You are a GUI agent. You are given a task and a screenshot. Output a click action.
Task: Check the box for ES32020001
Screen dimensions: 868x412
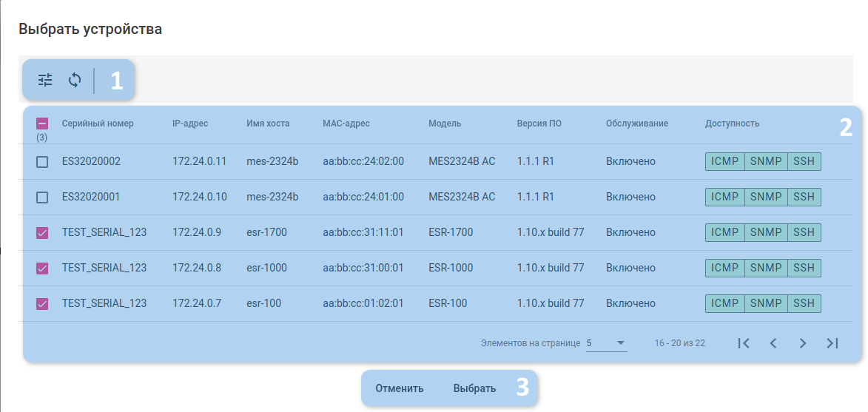click(42, 197)
